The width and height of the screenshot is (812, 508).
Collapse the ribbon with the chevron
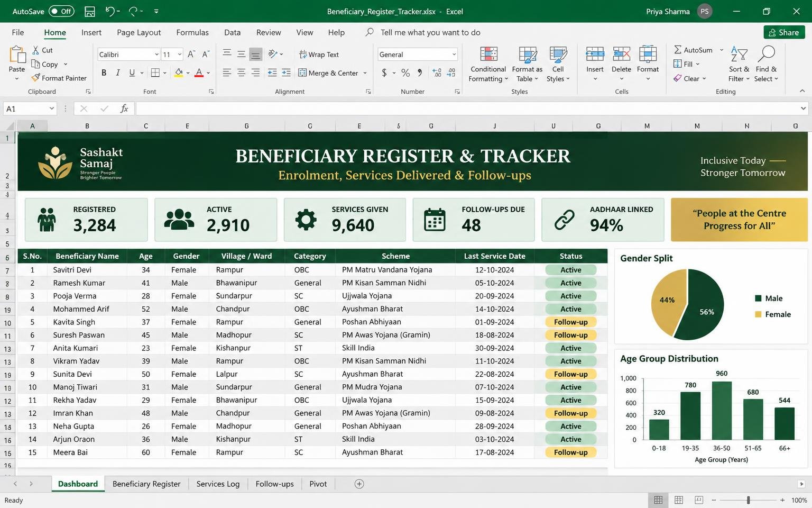(802, 91)
